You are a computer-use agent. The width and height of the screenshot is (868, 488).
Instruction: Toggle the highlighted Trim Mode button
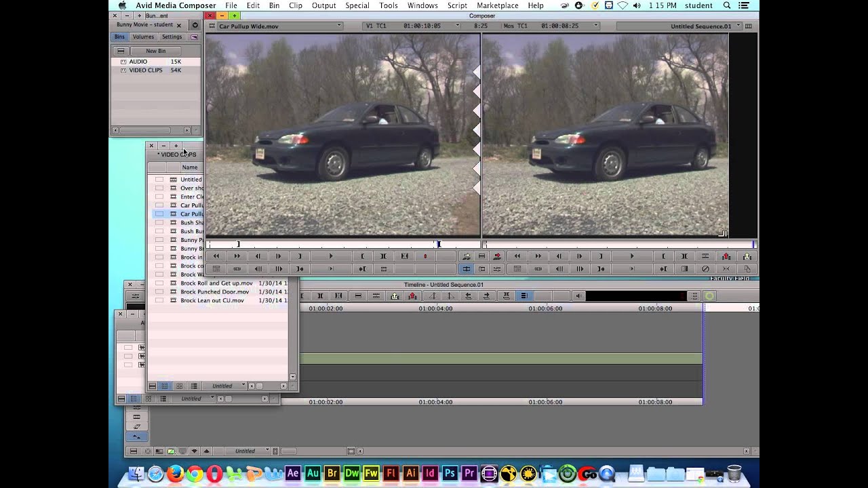[467, 269]
